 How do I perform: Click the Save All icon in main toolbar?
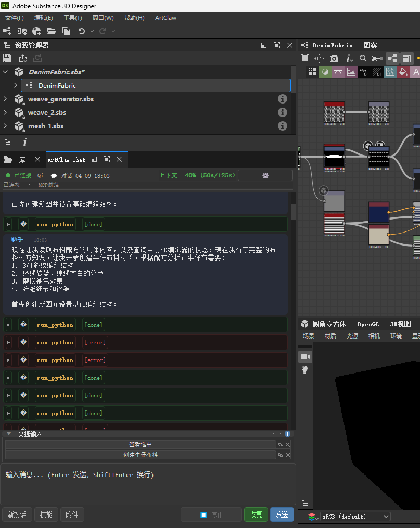pos(66,31)
